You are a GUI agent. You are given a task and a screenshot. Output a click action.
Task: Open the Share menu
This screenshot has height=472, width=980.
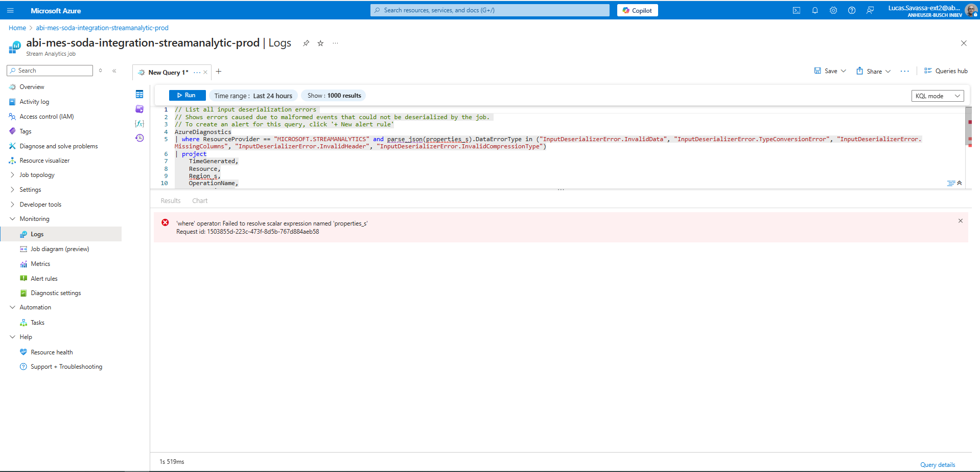874,71
